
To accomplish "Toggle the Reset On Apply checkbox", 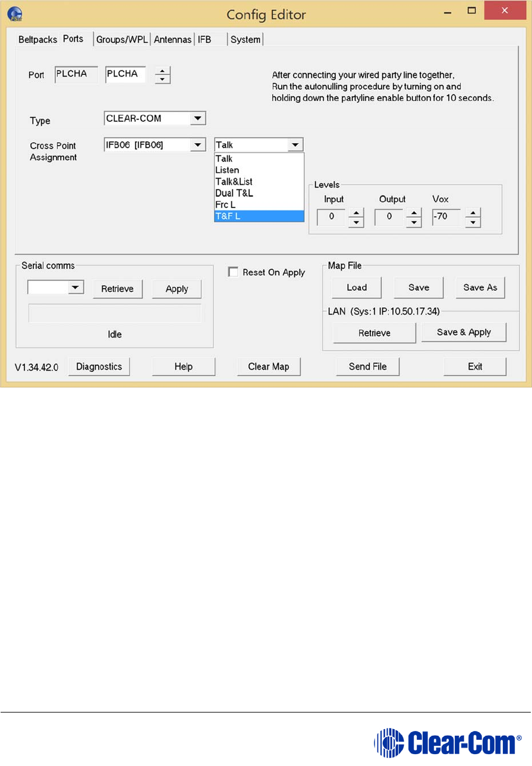I will pos(233,272).
